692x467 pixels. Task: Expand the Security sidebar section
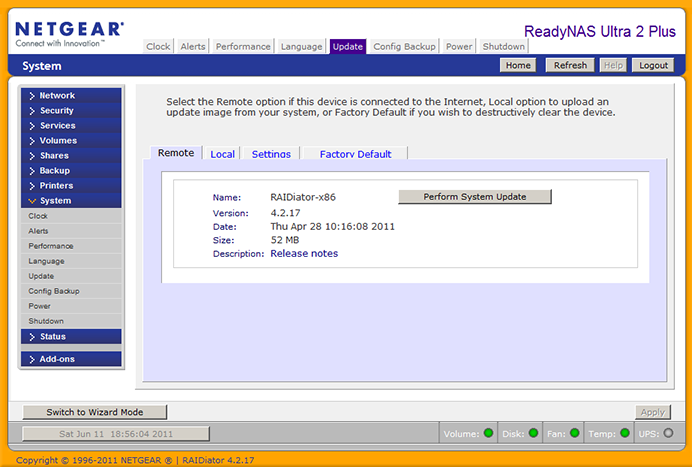point(71,110)
